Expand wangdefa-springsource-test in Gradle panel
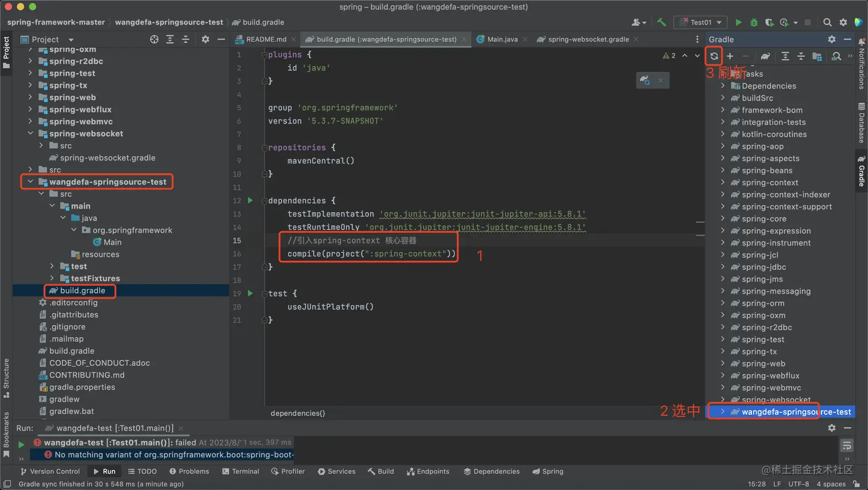868x490 pixels. [x=723, y=411]
